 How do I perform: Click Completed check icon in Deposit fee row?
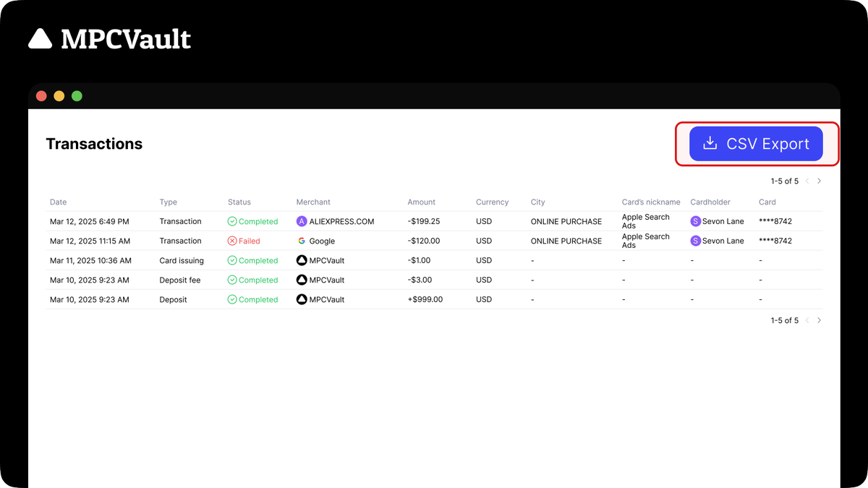click(232, 280)
